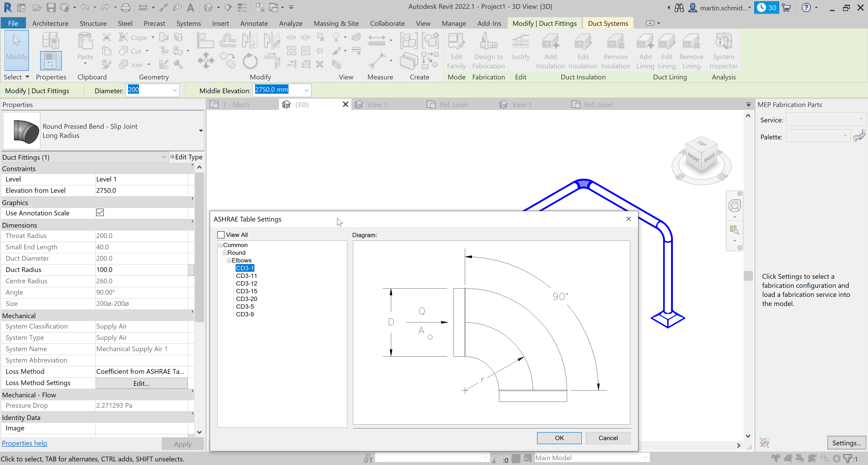Open the Diameter dropdown
Viewport: 868px width, 465px height.
tap(175, 90)
